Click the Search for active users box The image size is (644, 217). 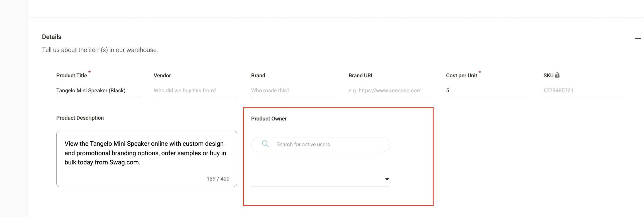321,144
